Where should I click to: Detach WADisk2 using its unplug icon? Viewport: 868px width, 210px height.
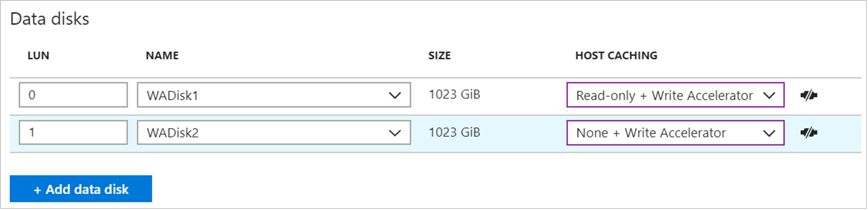coord(809,133)
